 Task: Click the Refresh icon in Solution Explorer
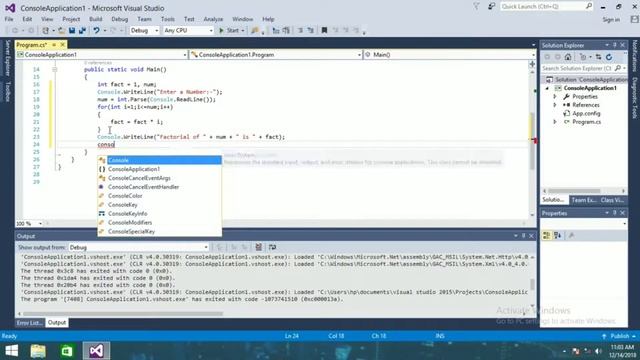coord(609,57)
